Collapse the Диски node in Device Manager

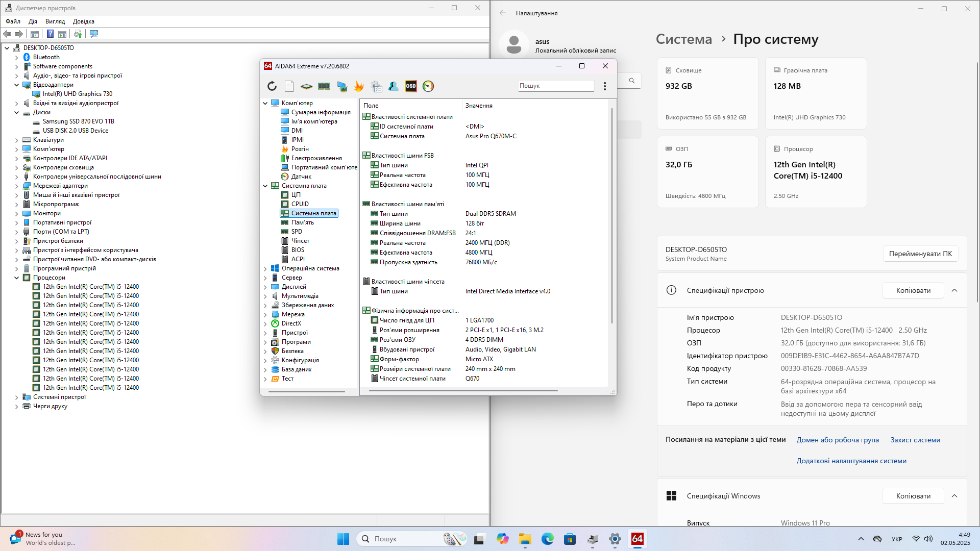click(x=16, y=113)
